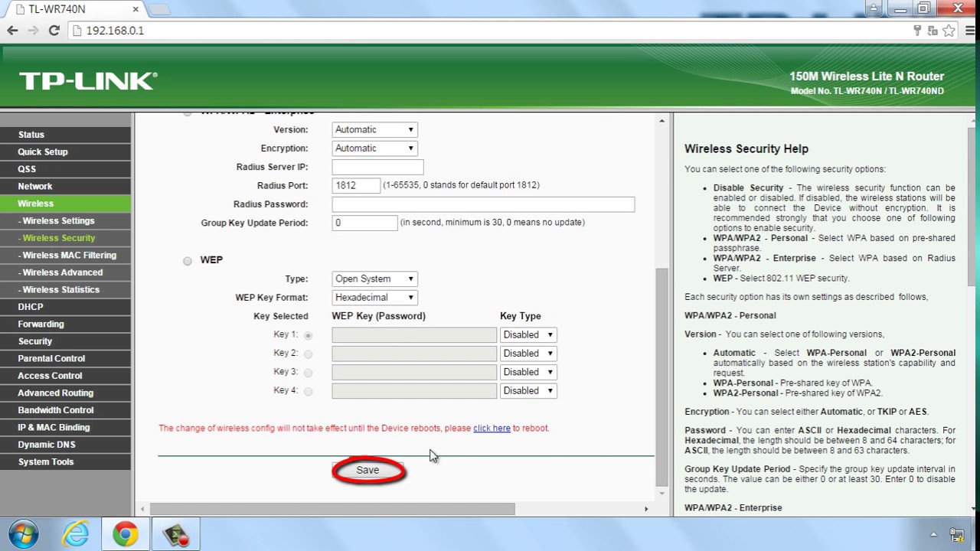The height and width of the screenshot is (551, 980).
Task: Open the key icon in address bar
Action: [917, 31]
